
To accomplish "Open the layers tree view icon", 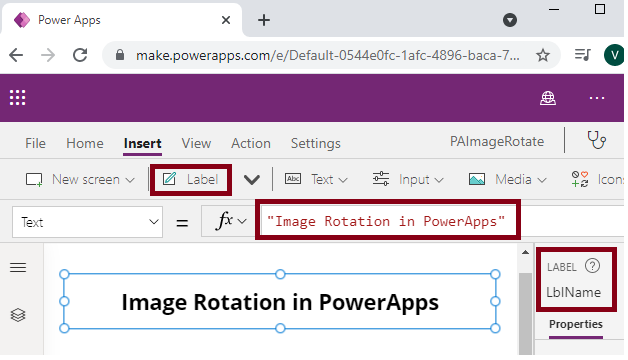I will click(18, 315).
